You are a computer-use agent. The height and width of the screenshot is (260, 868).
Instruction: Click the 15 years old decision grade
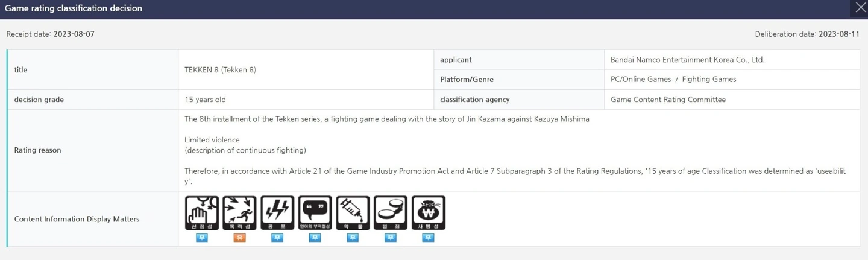(205, 100)
